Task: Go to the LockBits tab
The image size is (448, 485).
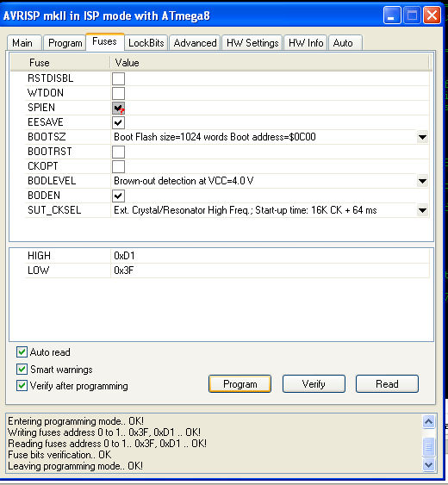Action: (146, 43)
